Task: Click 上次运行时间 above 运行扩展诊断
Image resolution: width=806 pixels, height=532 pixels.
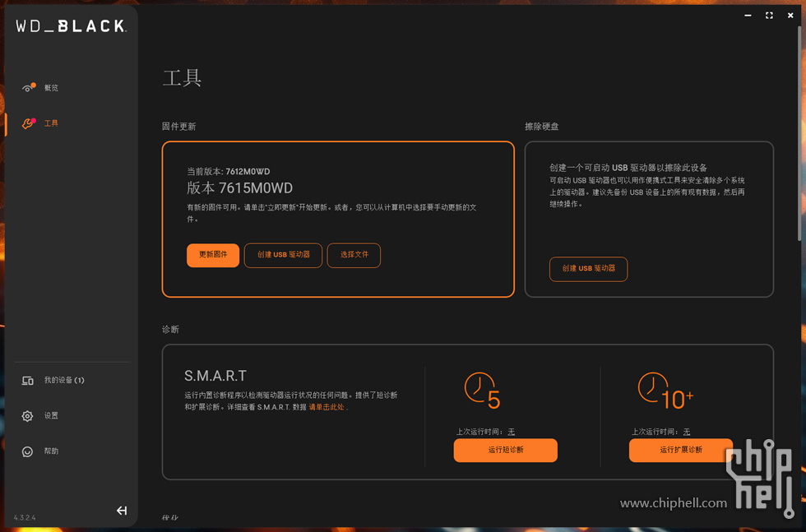Action: click(661, 432)
